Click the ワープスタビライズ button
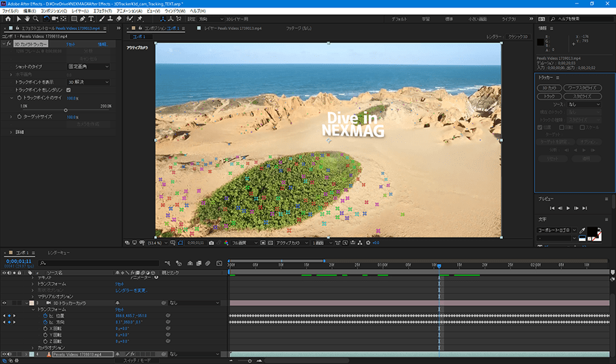Viewport: 616px width, 364px height. [x=584, y=88]
